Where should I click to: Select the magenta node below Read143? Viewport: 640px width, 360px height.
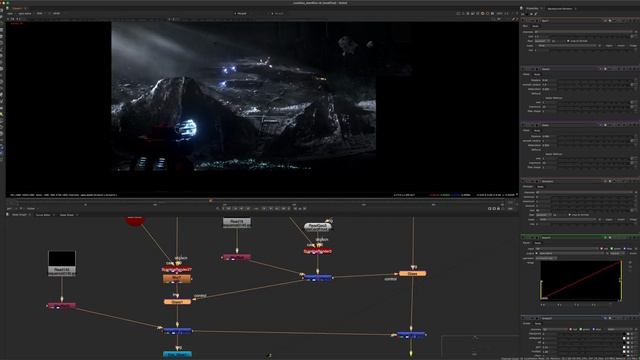[62, 305]
